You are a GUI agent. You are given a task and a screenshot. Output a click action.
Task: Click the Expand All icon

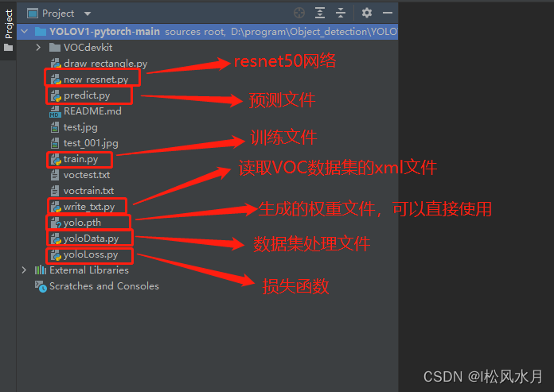point(320,13)
